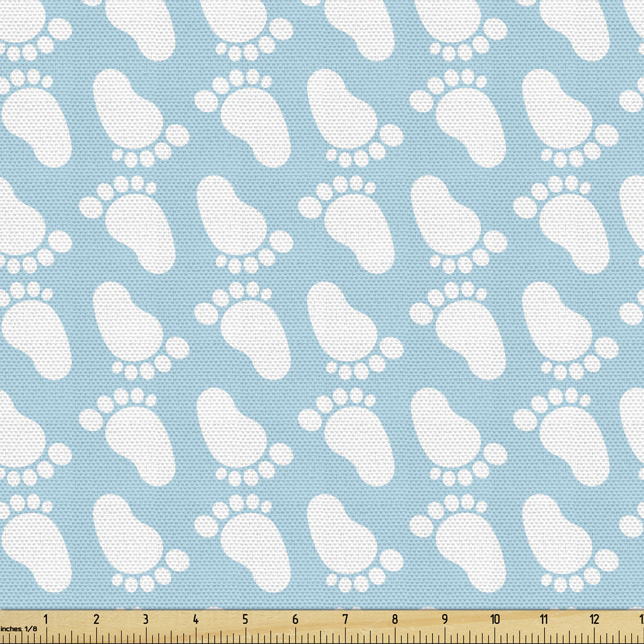Click the number 11 on the ruler
644x644 pixels.
544,619
